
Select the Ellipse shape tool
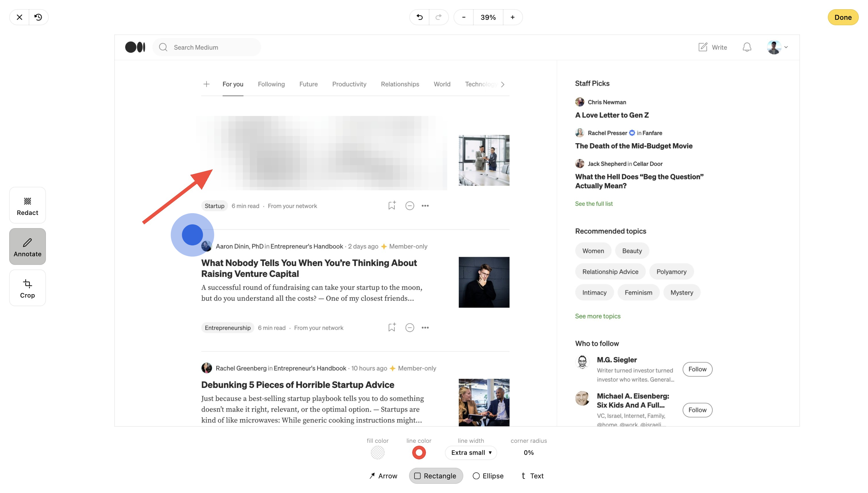[488, 476]
